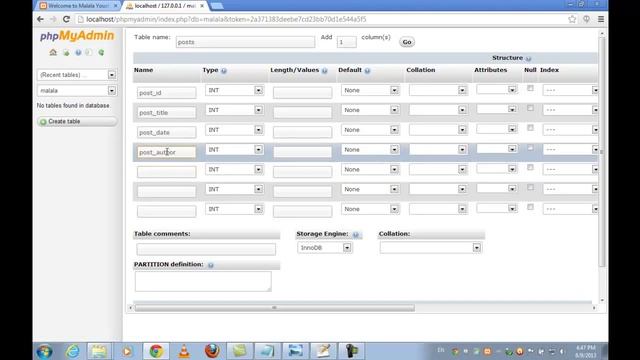Click Create table in sidebar

[x=77, y=122]
